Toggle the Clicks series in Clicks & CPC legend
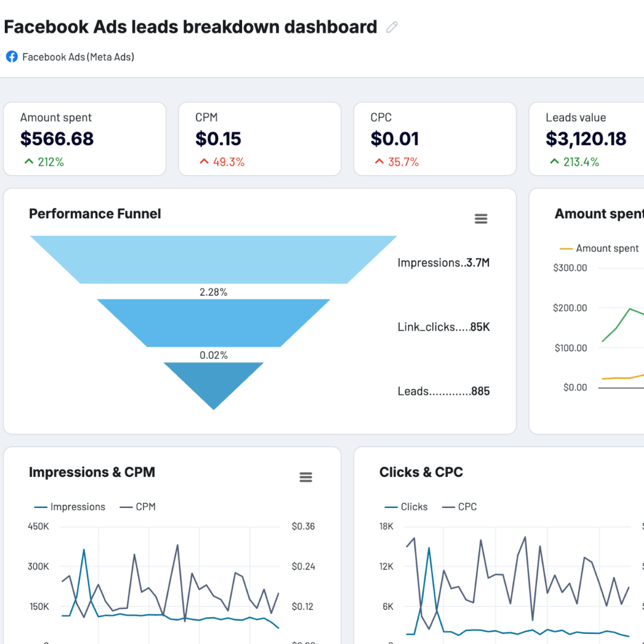The image size is (644, 644). 406,507
